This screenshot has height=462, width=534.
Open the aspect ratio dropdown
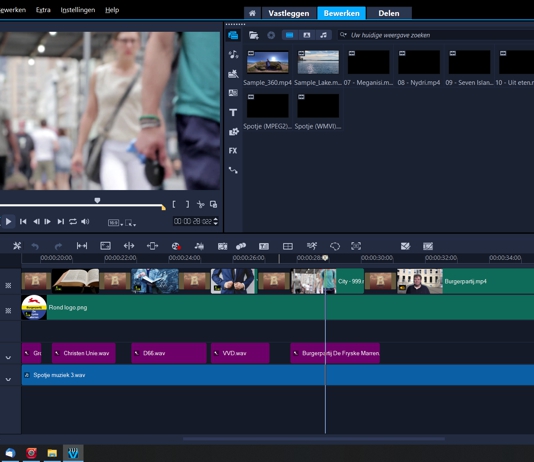click(x=115, y=223)
